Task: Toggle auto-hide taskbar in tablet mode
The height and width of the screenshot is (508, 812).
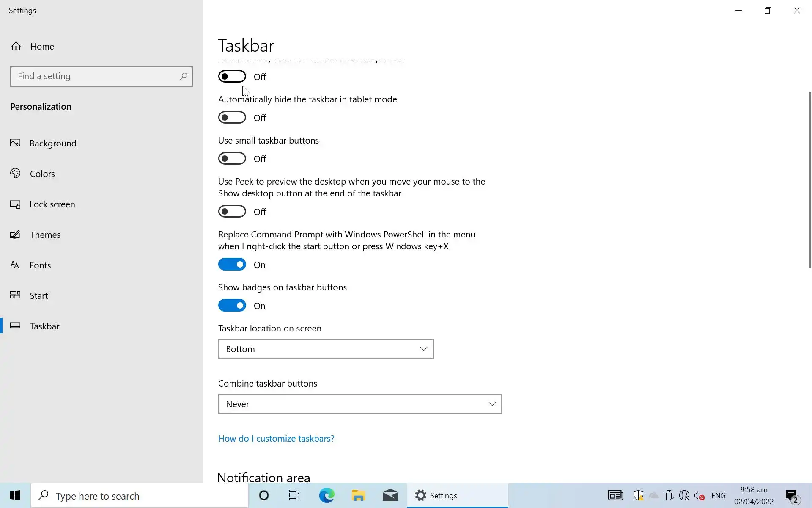Action: (232, 118)
